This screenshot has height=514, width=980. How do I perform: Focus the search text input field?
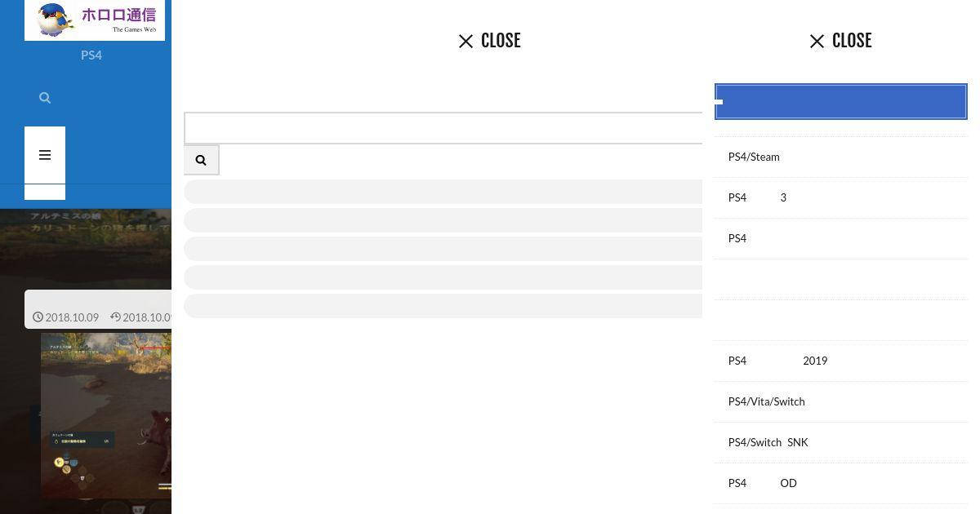click(x=443, y=128)
